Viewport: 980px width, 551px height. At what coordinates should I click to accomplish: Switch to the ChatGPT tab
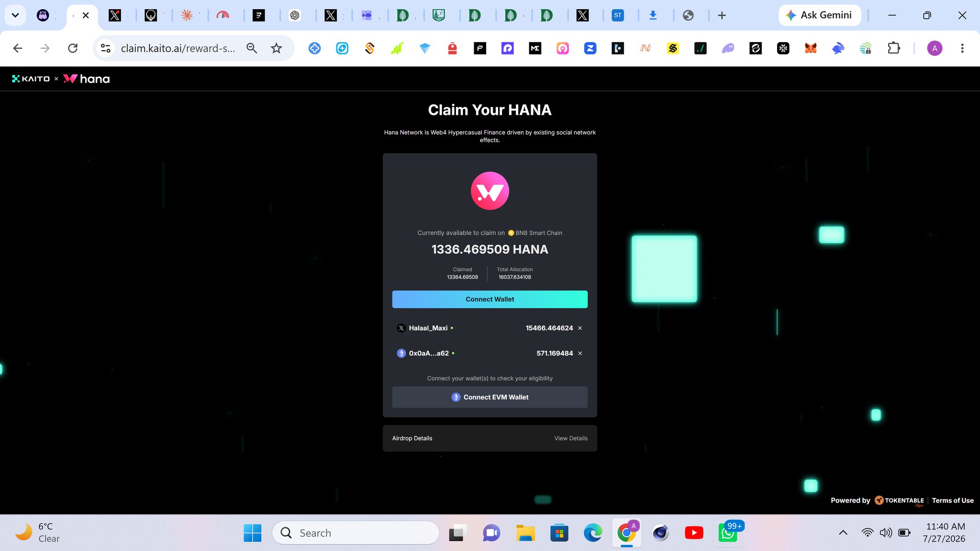[x=295, y=15]
